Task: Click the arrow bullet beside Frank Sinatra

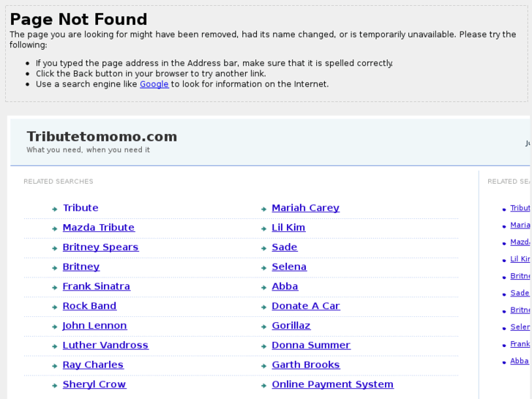Action: (55, 287)
